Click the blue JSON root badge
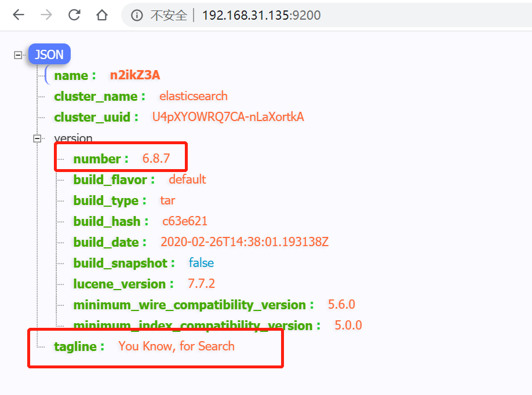Viewport: 532px width, 395px height. coord(49,54)
